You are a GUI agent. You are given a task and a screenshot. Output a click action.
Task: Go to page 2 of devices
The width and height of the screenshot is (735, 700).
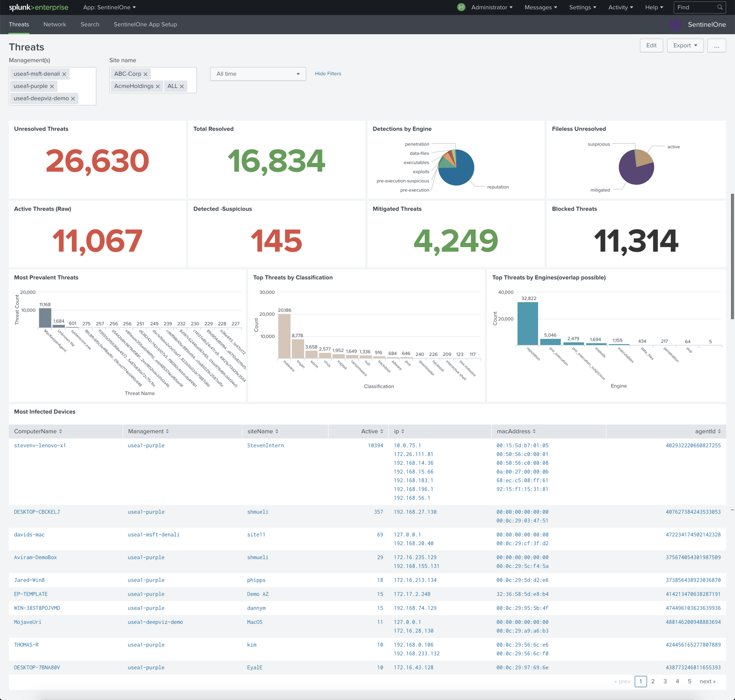[653, 681]
